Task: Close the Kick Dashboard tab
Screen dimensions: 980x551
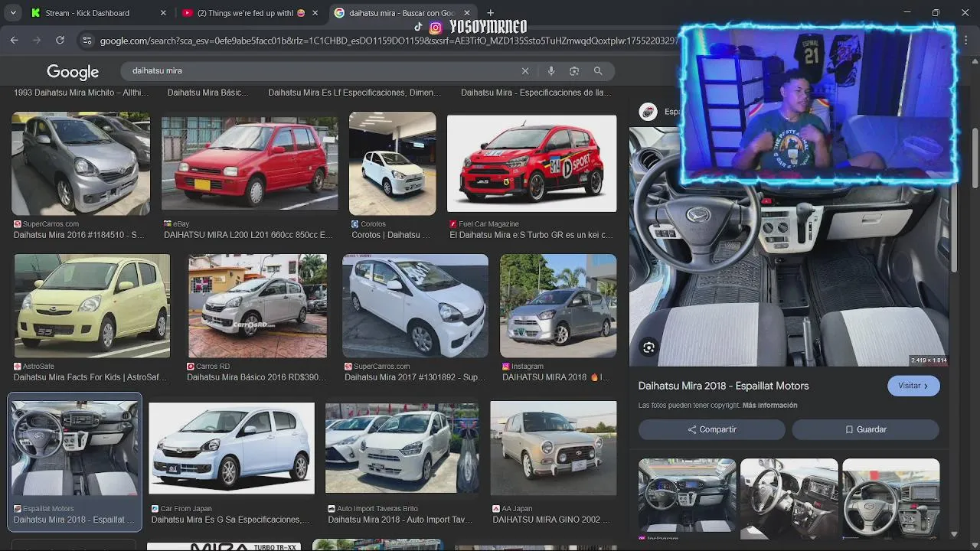Action: pyautogui.click(x=163, y=13)
